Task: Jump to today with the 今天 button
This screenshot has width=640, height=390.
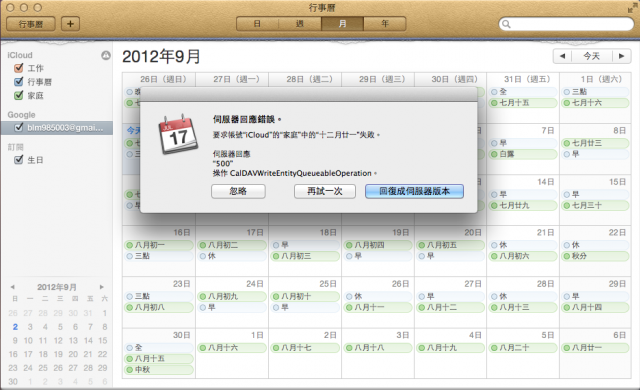Action: 592,56
